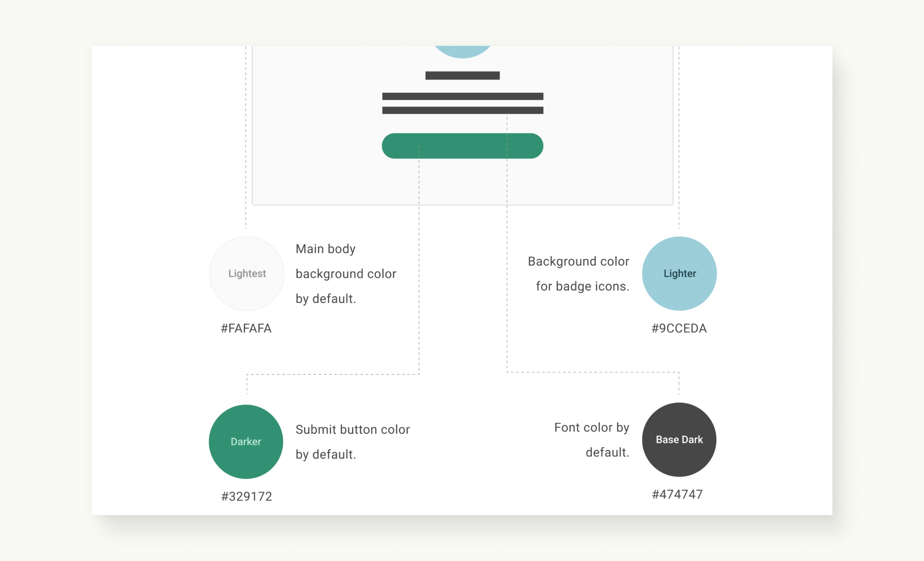The width and height of the screenshot is (924, 561).
Task: Click 'Background color for badge icons' text
Action: click(578, 274)
